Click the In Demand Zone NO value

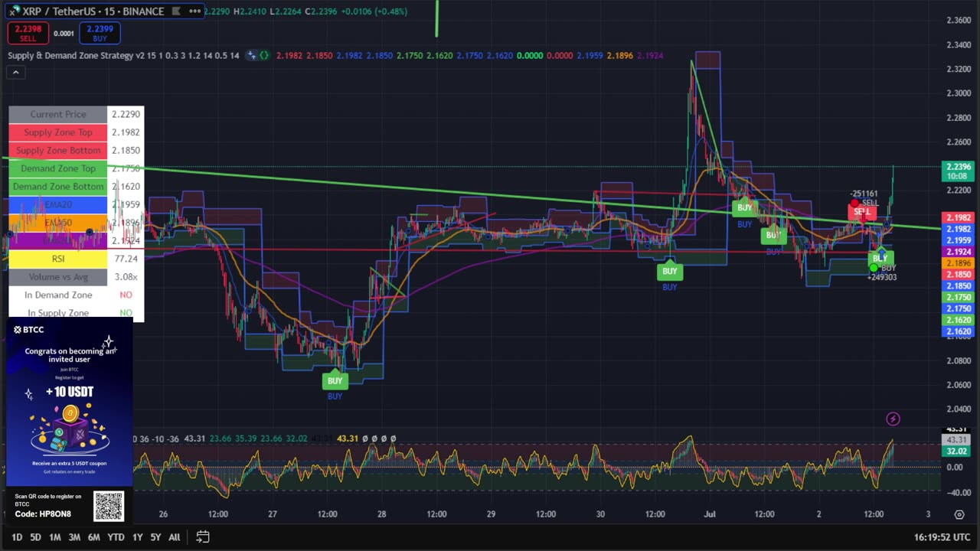click(126, 295)
